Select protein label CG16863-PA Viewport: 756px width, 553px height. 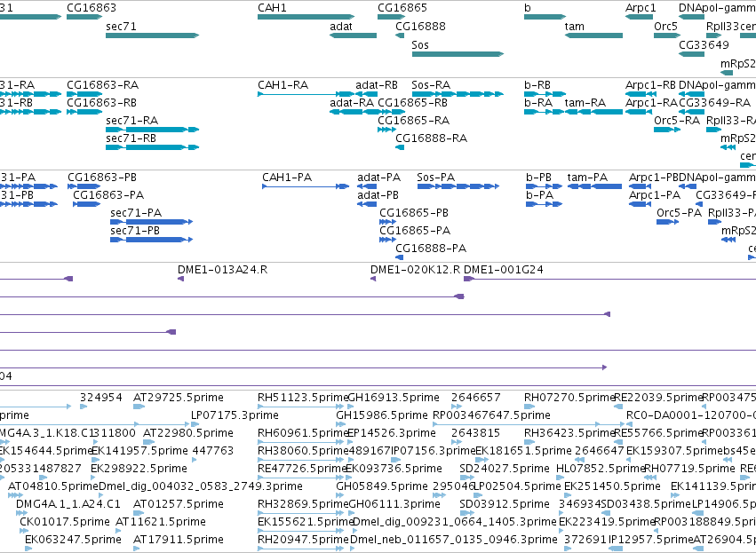(x=108, y=195)
